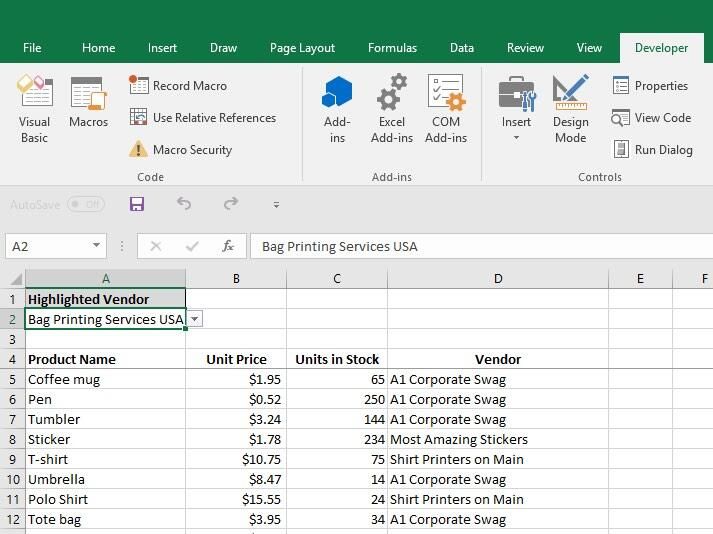The width and height of the screenshot is (713, 534).
Task: Switch to the Formulas tab
Action: (392, 48)
